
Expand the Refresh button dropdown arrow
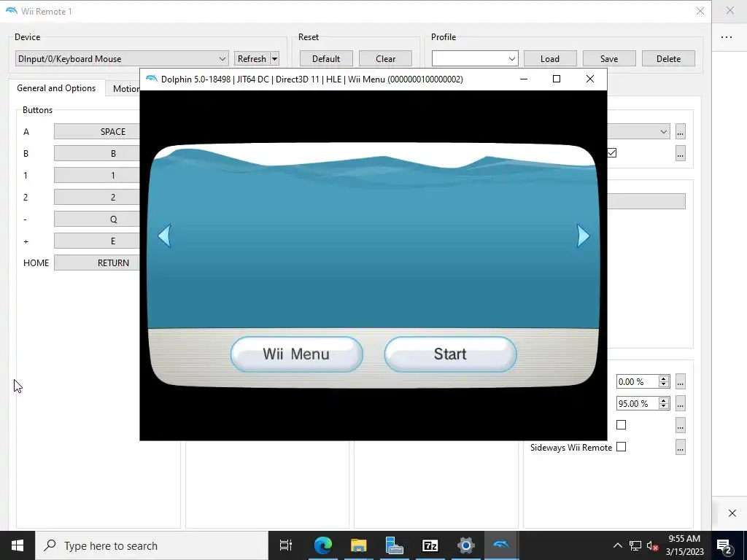point(274,59)
